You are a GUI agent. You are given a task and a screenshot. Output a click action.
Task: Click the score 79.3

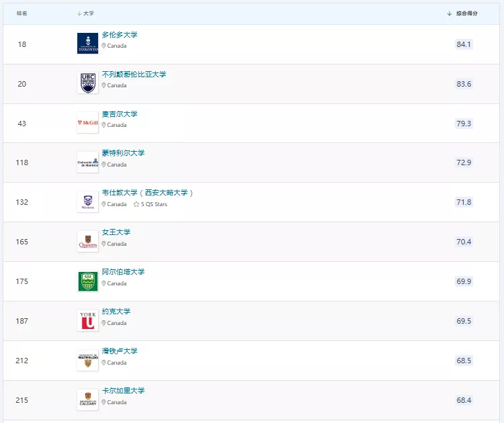pyautogui.click(x=464, y=124)
